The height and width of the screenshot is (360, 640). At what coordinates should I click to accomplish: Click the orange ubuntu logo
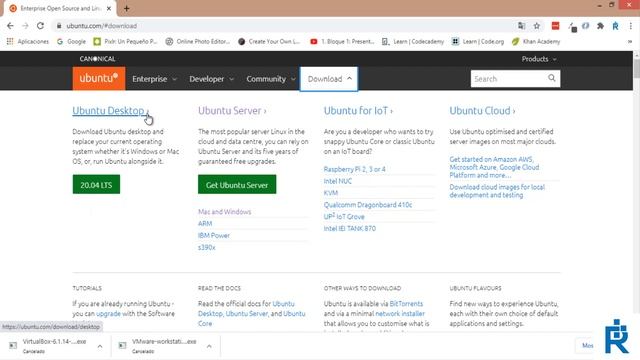pos(99,78)
